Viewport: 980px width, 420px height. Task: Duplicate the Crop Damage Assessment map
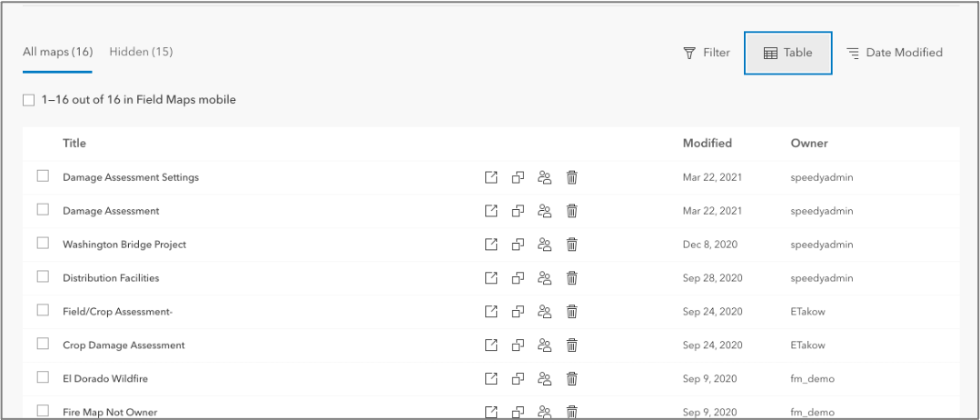[518, 345]
